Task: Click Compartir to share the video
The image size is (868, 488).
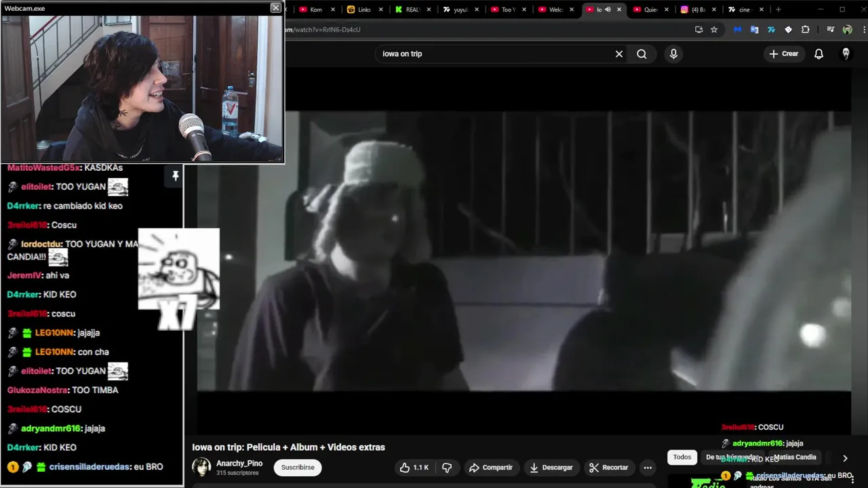Action: point(491,468)
